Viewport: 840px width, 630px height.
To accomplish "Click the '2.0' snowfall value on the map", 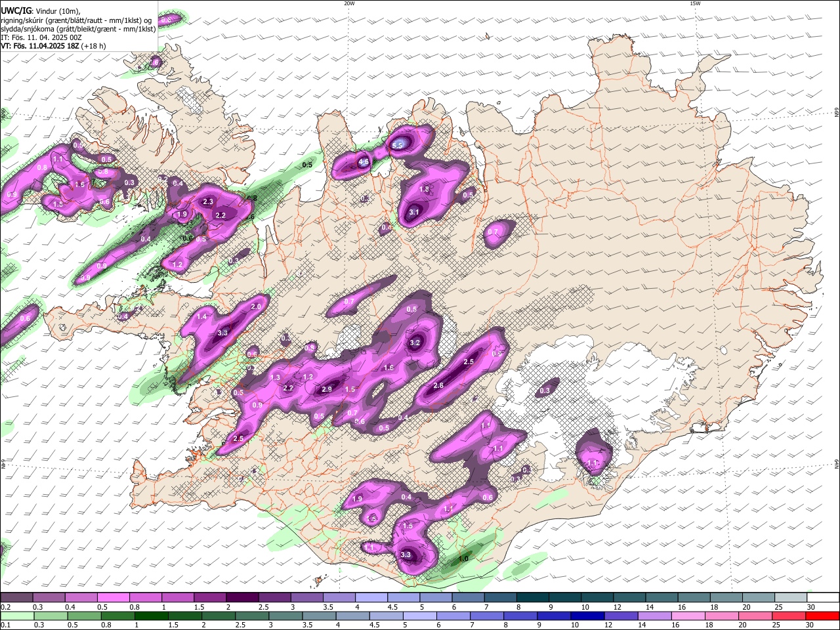I will [256, 306].
